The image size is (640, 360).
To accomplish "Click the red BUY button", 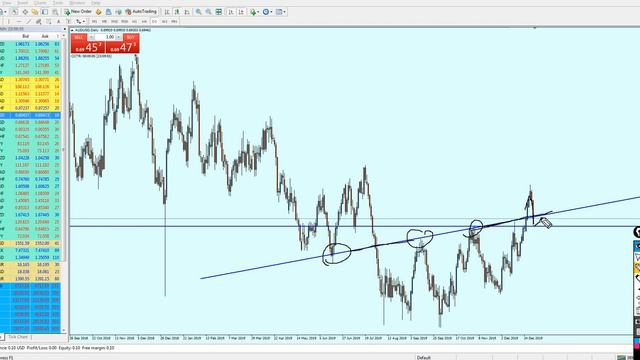I will coord(131,37).
